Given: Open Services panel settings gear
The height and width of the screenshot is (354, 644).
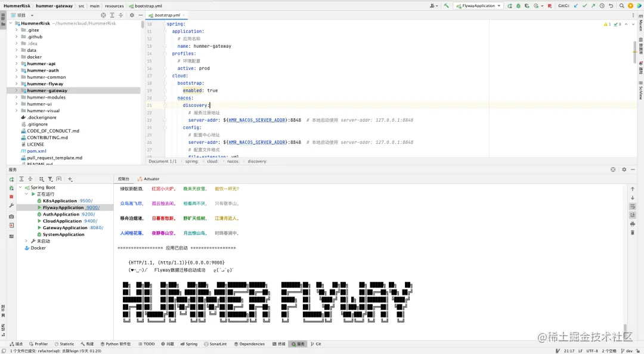Looking at the screenshot, I should [624, 170].
